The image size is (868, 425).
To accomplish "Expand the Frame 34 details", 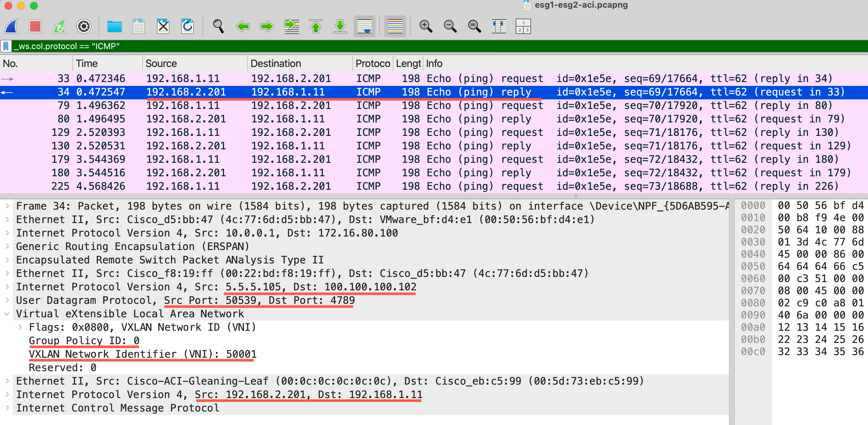I will 7,206.
